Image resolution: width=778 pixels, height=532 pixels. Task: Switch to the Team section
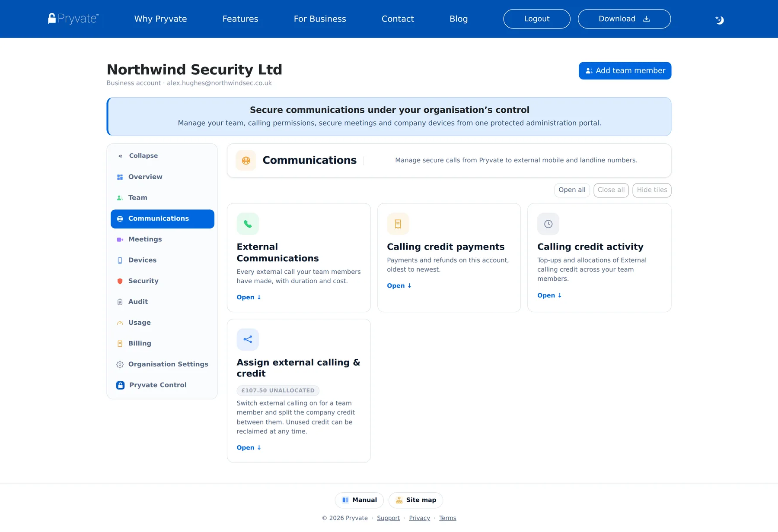point(163,198)
